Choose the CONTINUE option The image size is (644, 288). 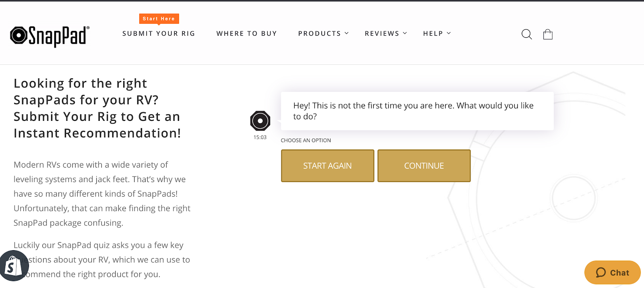click(424, 166)
